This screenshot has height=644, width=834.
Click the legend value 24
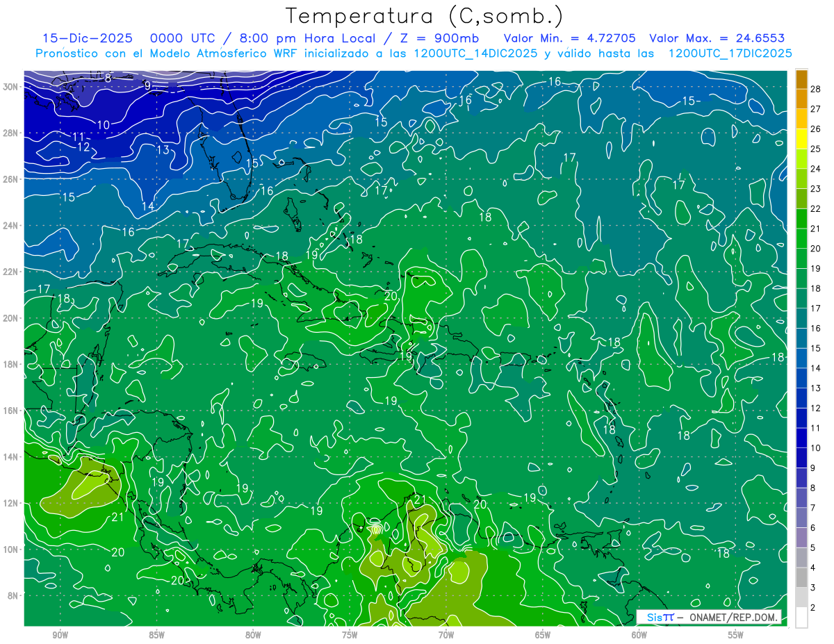pyautogui.click(x=816, y=169)
